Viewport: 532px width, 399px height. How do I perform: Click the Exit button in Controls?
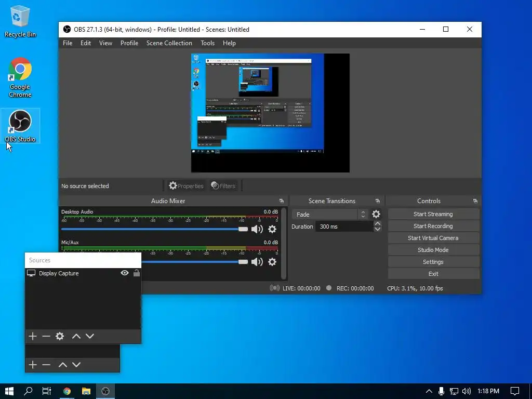click(x=433, y=273)
